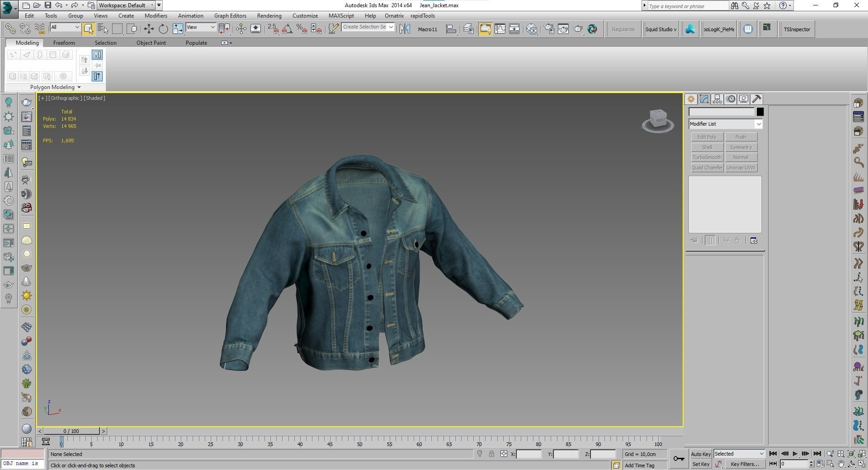The image size is (868, 470).
Task: Switch to the Freeform ribbon tab
Action: click(64, 43)
